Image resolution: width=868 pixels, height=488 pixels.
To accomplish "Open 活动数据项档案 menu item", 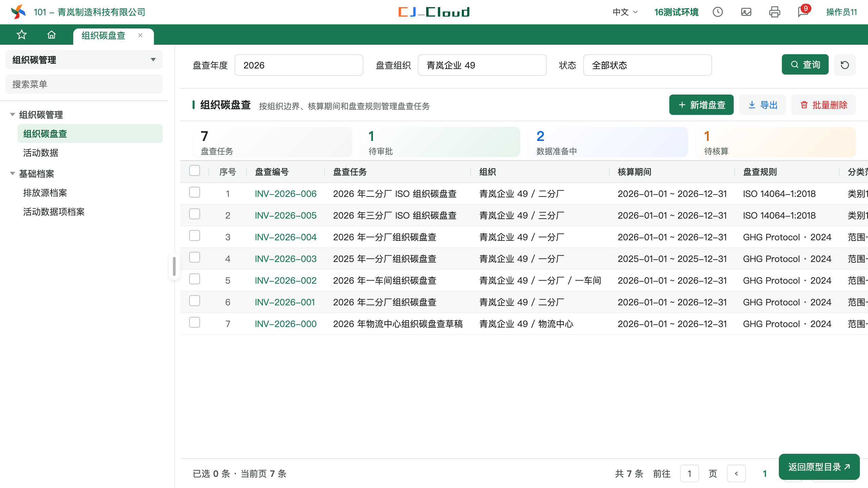I will 90,211.
